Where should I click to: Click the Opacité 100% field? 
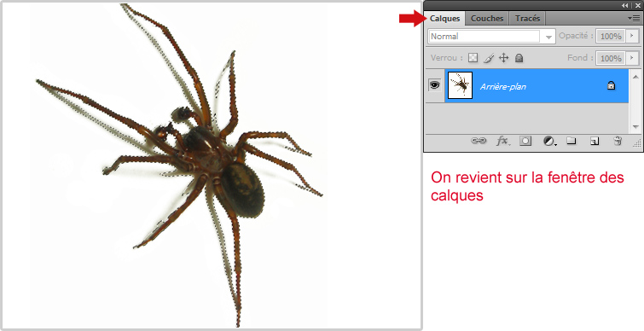[611, 36]
